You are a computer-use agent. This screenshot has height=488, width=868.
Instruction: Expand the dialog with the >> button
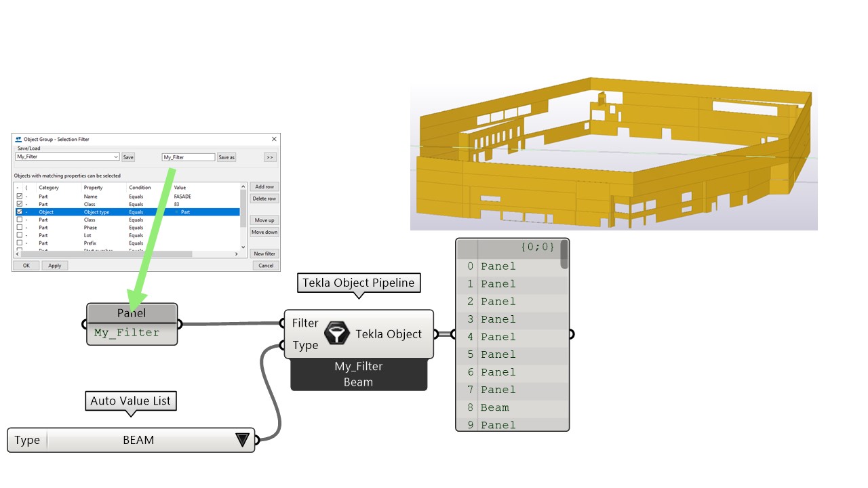tap(270, 157)
